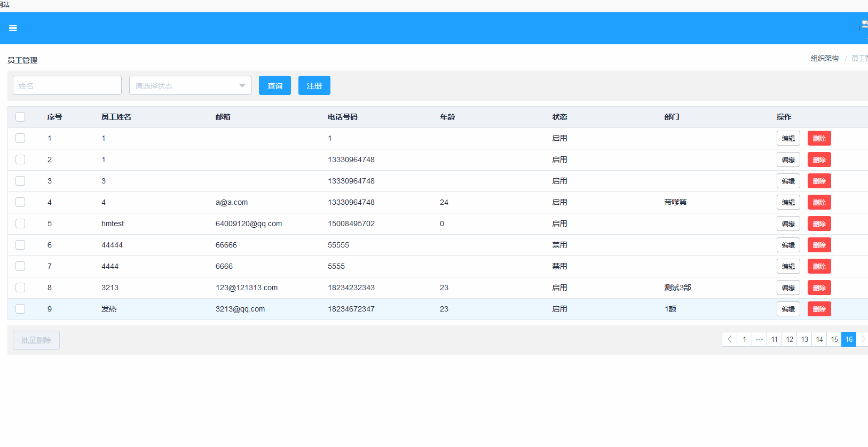Edit employee in row 3
This screenshot has height=447, width=868.
pos(788,181)
